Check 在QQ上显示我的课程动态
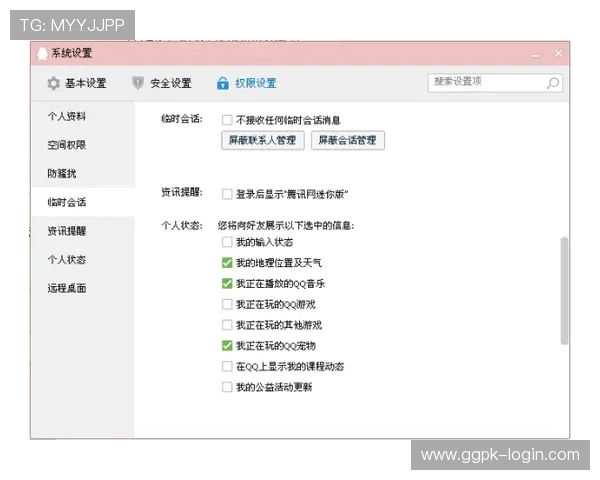Screen dimensions: 600x480 point(227,366)
